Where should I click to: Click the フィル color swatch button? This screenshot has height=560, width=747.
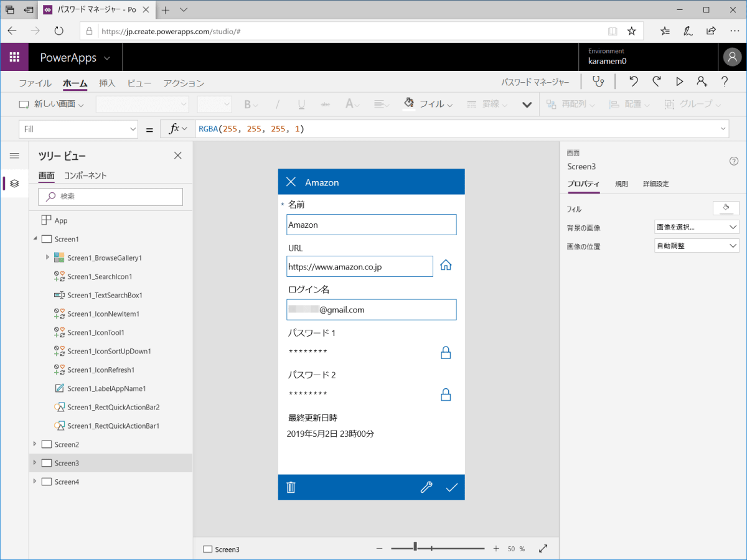(x=726, y=208)
